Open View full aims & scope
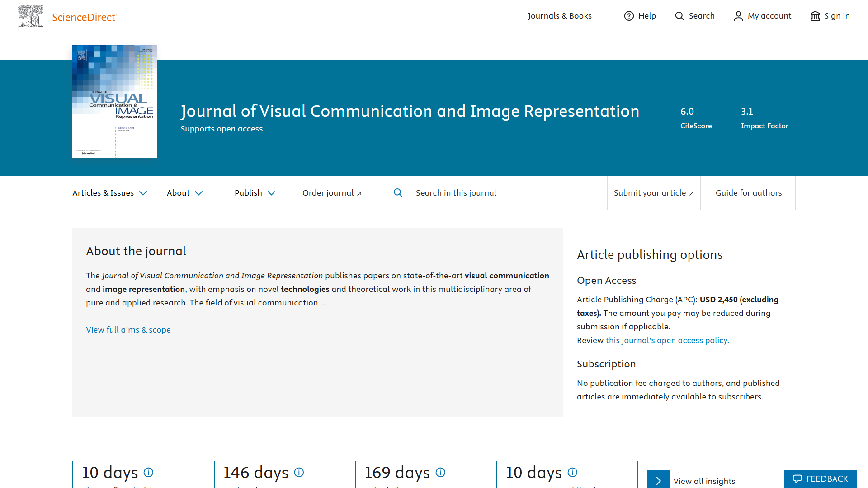This screenshot has width=868, height=488. 128,330
